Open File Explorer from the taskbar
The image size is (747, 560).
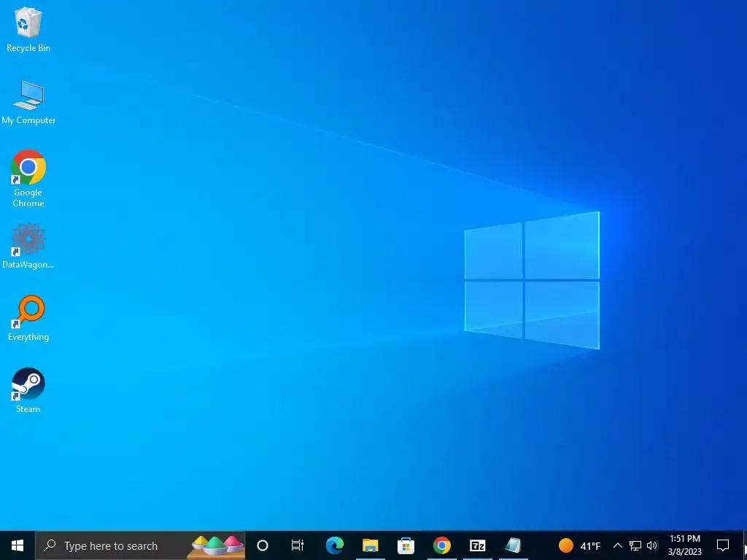(370, 545)
